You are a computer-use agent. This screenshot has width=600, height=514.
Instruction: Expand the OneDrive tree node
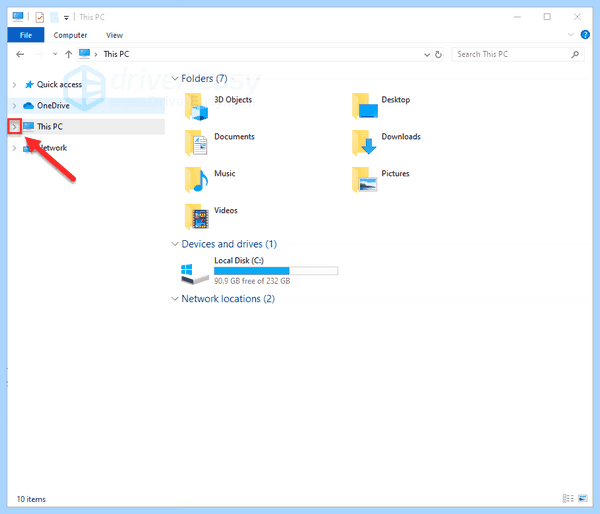15,105
